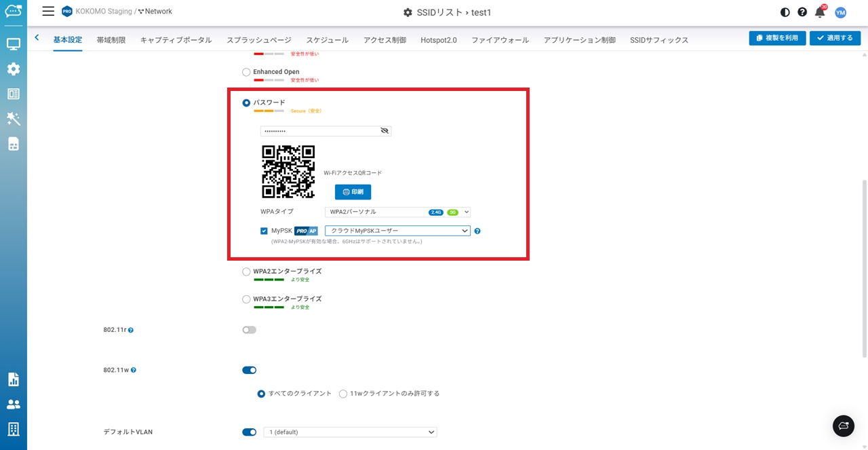The height and width of the screenshot is (450, 868).
Task: Open the help question mark icon
Action: click(802, 12)
